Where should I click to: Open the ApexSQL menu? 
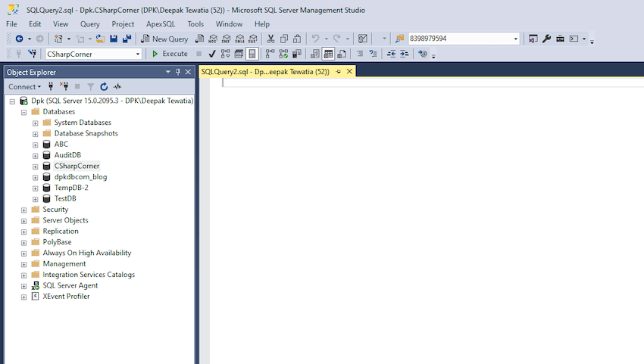tap(161, 23)
